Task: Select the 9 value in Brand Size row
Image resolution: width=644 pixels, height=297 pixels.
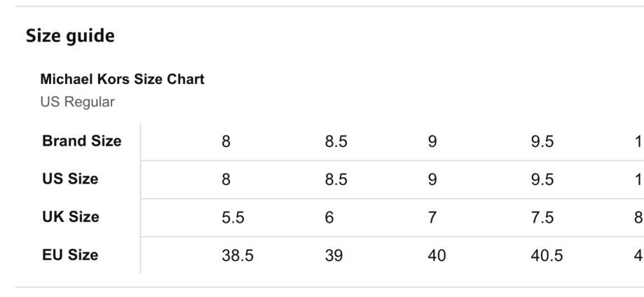Action: tap(432, 141)
